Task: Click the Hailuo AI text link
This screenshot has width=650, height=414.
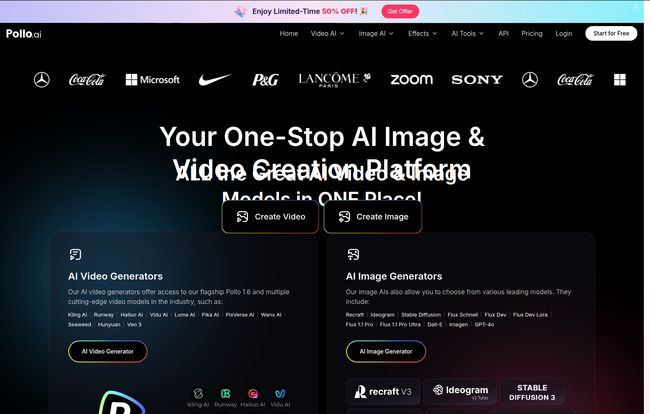Action: point(132,315)
